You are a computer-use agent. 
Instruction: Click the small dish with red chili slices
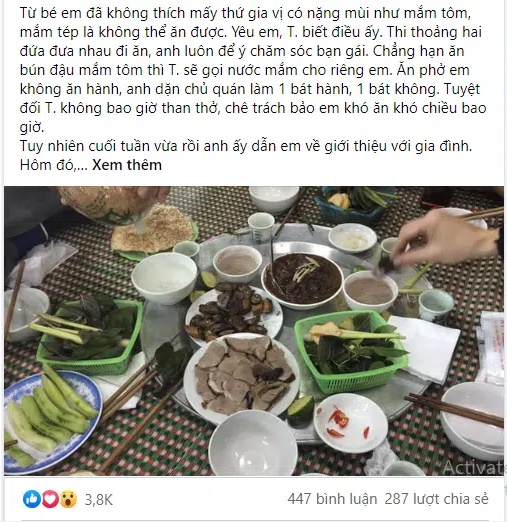tap(351, 423)
